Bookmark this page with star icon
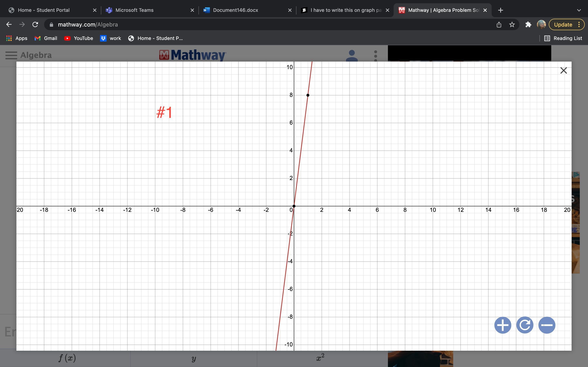The width and height of the screenshot is (588, 367). [x=512, y=24]
